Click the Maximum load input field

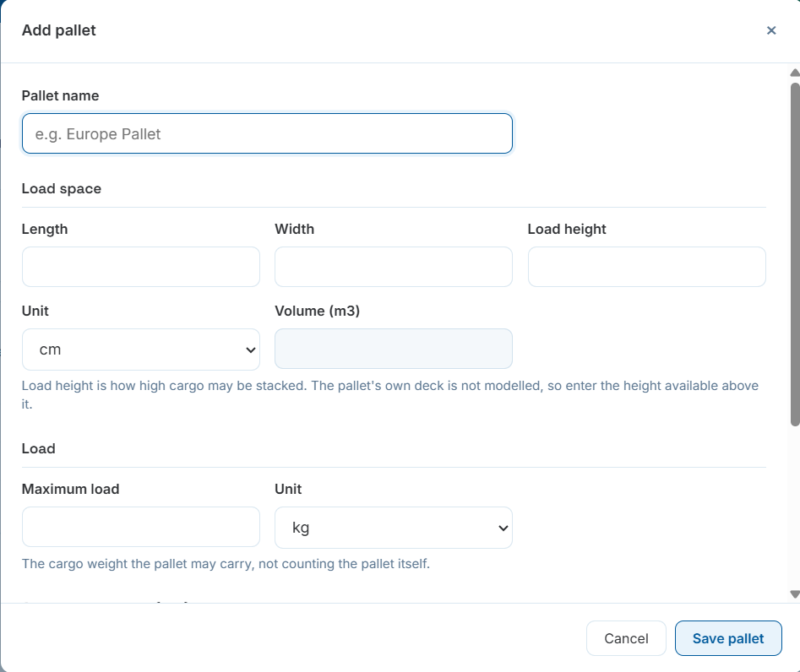click(x=141, y=527)
